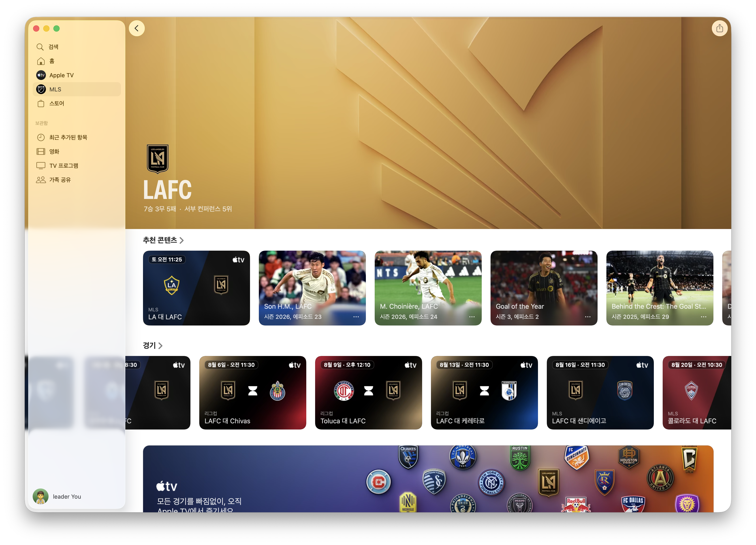
Task: Click the Real Salt Lake badge in banner
Action: click(x=604, y=482)
